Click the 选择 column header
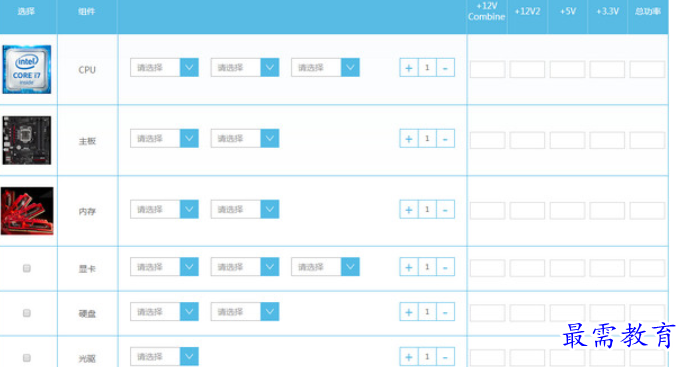The image size is (684, 367). 26,12
